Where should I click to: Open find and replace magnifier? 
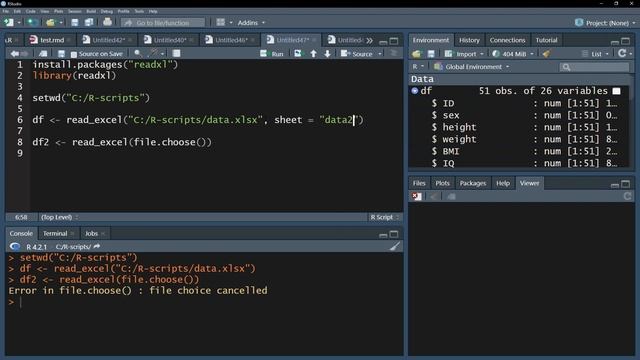(138, 53)
